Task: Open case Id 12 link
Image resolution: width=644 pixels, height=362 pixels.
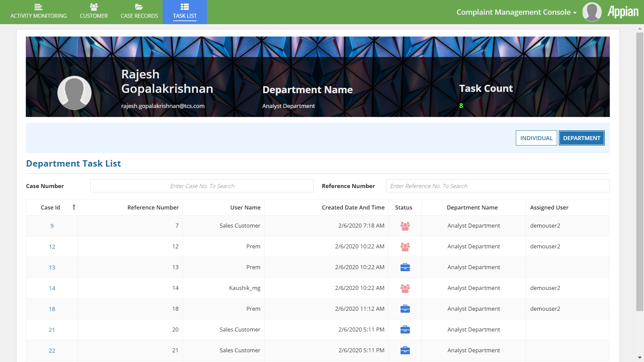Action: [52, 247]
